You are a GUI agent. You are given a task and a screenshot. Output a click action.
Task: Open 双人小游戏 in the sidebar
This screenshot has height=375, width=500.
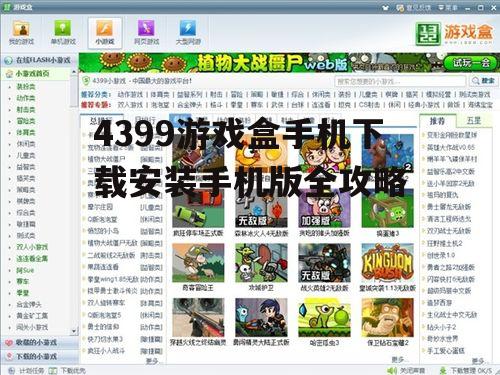tap(32, 247)
